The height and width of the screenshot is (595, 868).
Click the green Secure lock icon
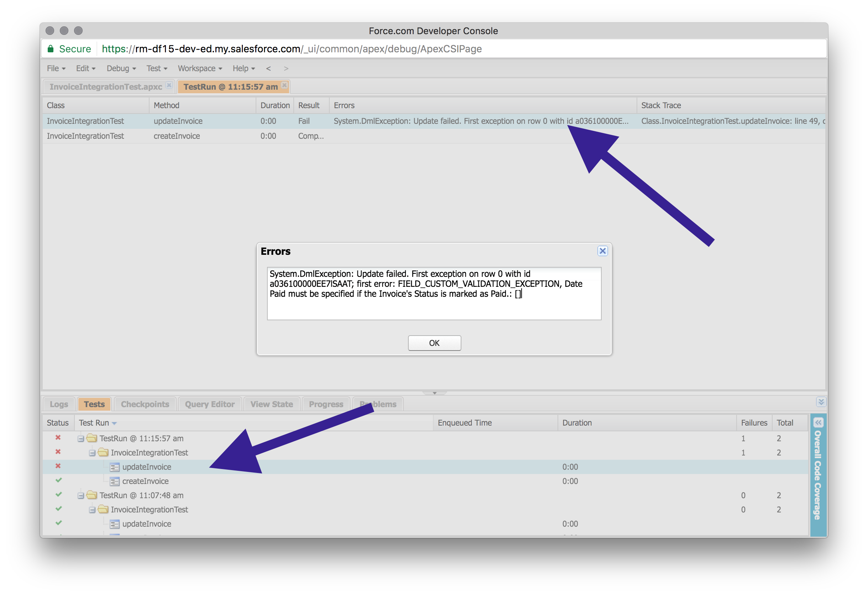(51, 49)
